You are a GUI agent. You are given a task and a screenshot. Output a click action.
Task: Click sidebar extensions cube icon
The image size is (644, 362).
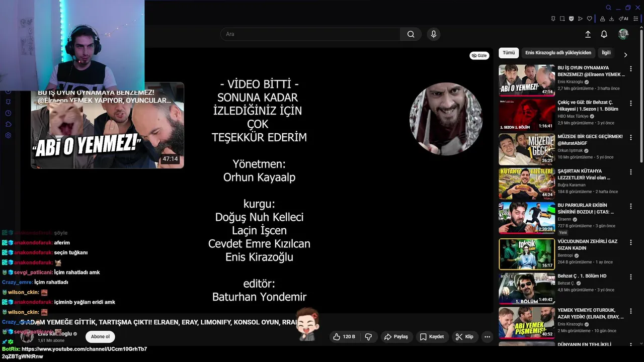[x=8, y=124]
